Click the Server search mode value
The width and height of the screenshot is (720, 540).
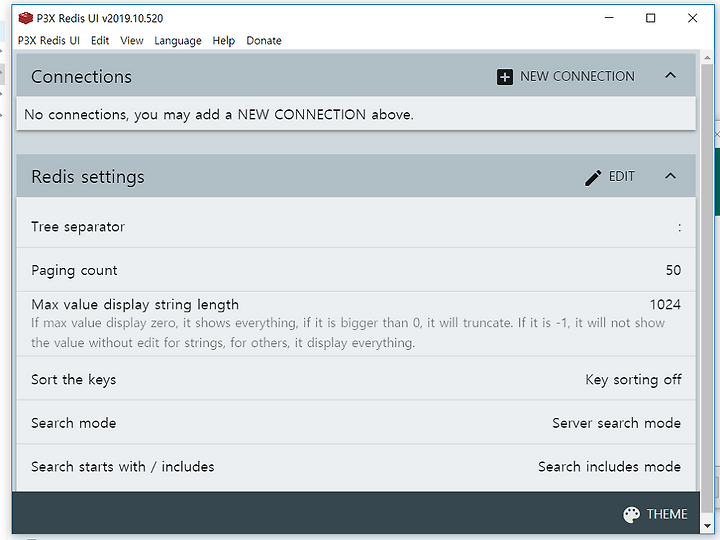click(x=616, y=423)
